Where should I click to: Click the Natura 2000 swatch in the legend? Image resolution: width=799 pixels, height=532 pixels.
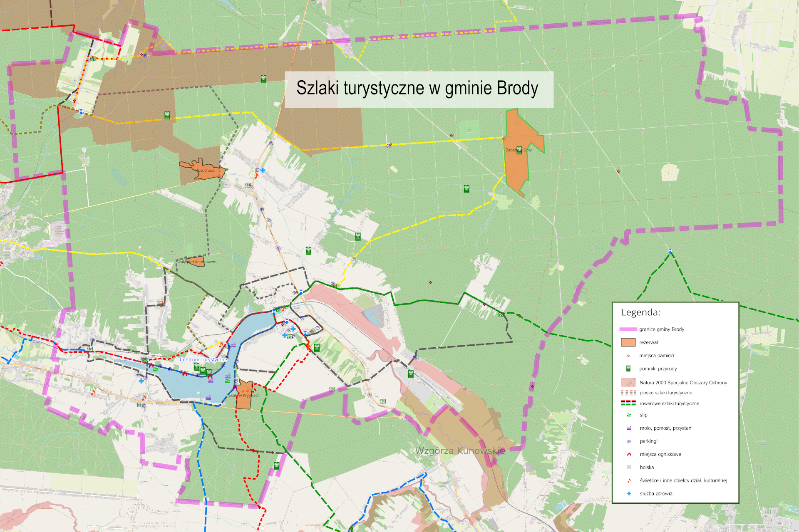pyautogui.click(x=628, y=382)
